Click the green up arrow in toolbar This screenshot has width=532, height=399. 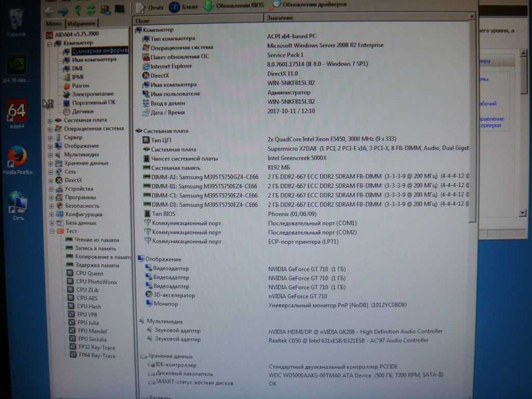coord(78,11)
